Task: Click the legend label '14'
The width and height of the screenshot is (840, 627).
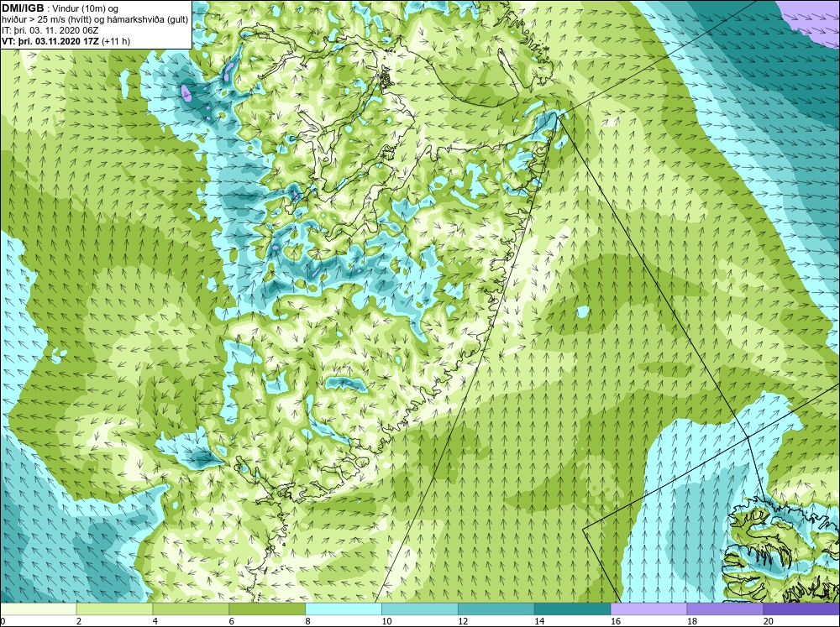Action: click(539, 621)
